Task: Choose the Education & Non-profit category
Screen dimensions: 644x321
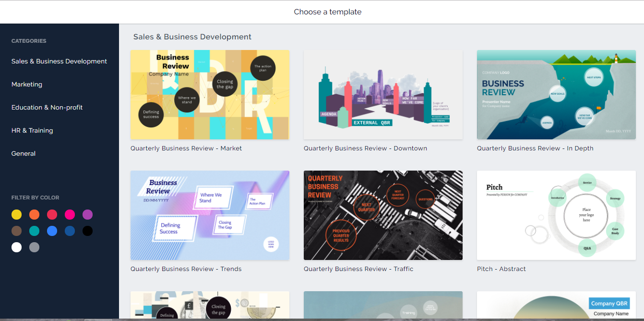Action: point(47,107)
